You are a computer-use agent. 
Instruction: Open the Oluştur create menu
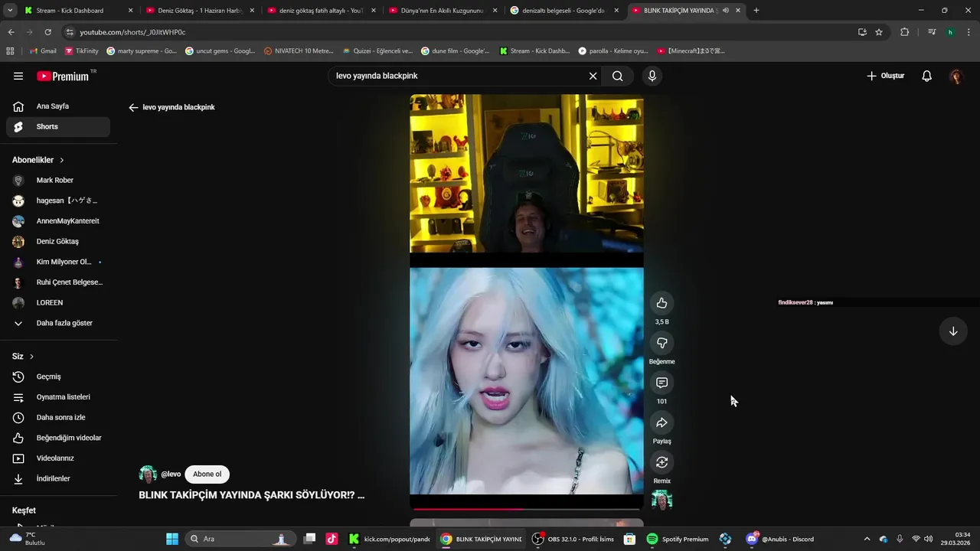click(885, 76)
